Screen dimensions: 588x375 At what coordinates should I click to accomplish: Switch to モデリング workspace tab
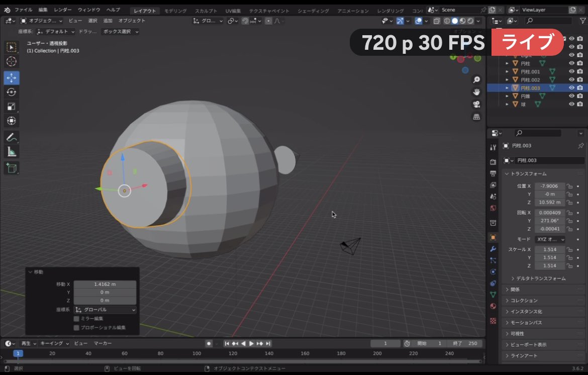click(175, 11)
